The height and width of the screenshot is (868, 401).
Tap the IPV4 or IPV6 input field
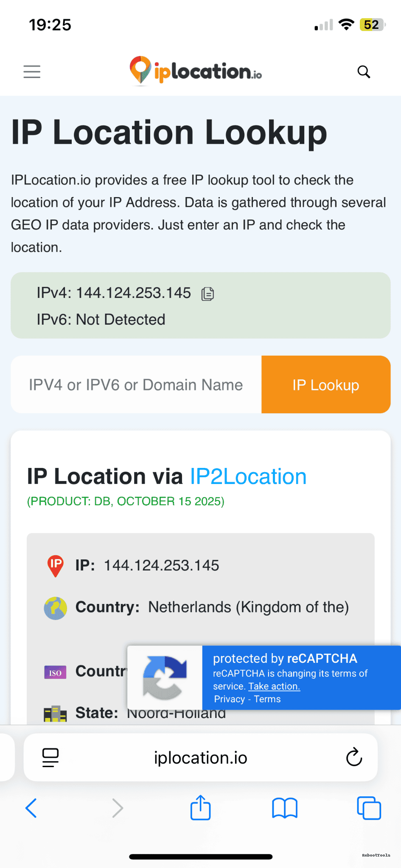pyautogui.click(x=135, y=384)
